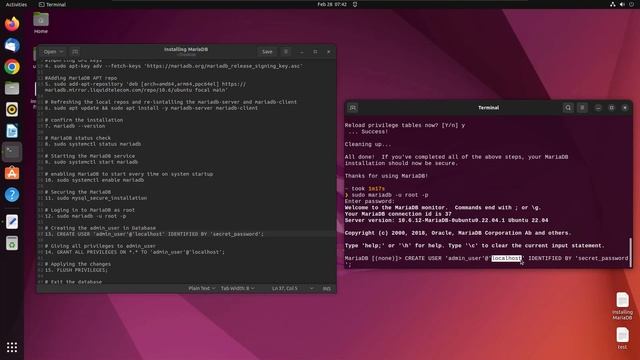Open volume icon in top bar
640x360 pixels.
pos(622,4)
